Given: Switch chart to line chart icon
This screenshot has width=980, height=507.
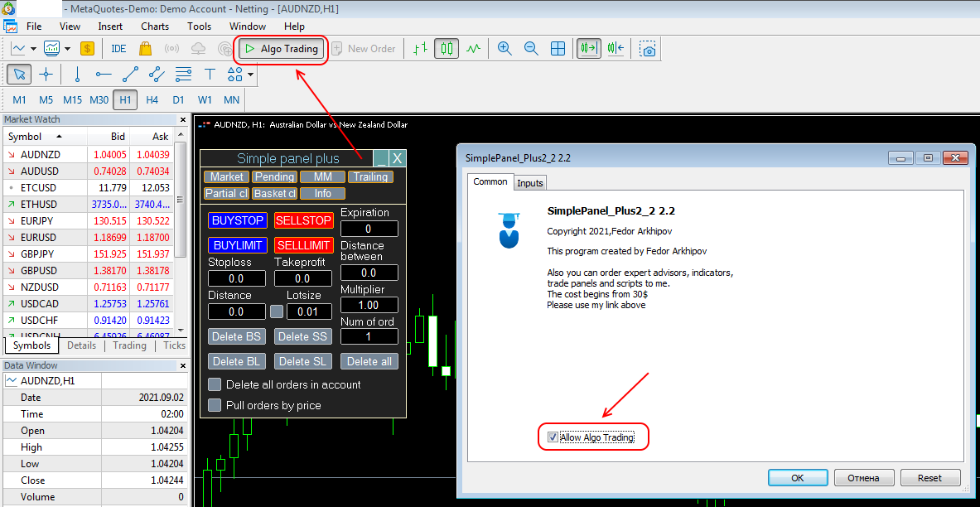Looking at the screenshot, I should (x=473, y=48).
